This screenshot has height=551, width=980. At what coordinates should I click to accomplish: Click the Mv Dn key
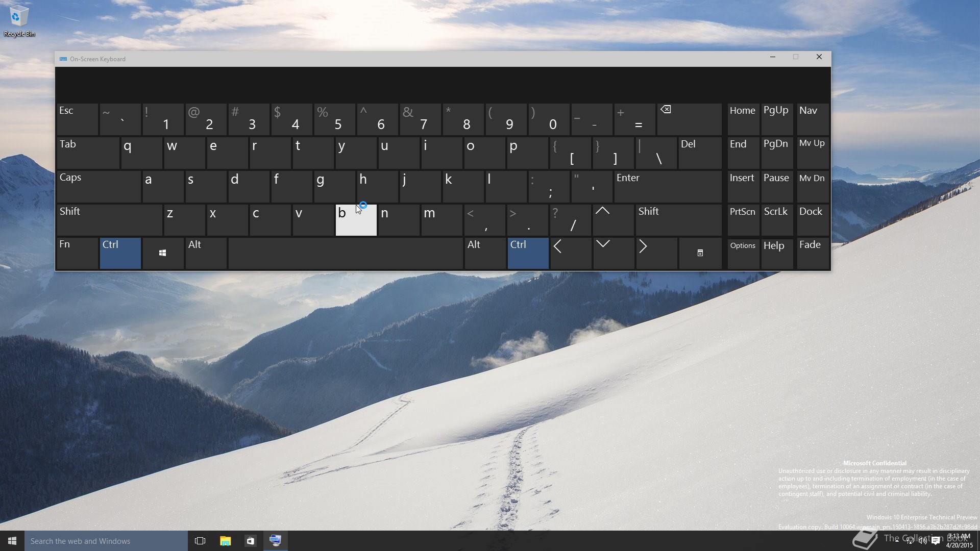(x=813, y=186)
